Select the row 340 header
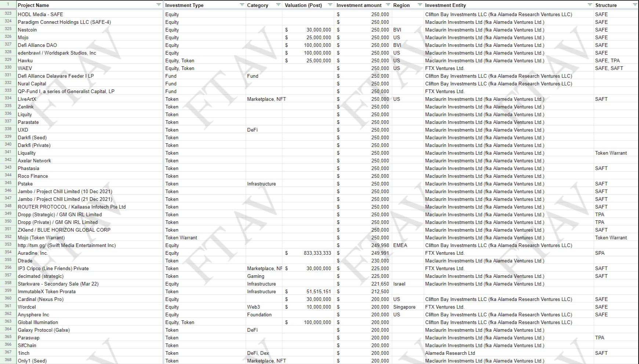This screenshot has width=639, height=364. (x=8, y=144)
